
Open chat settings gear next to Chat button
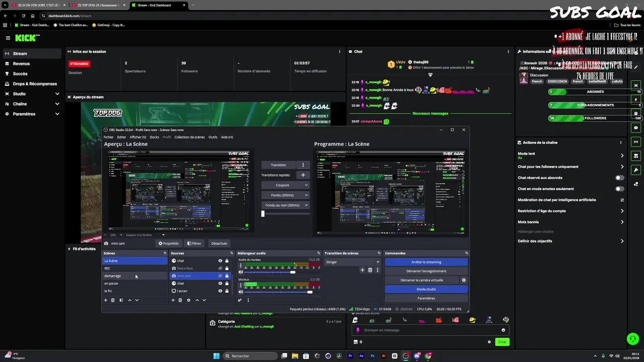pos(489,342)
